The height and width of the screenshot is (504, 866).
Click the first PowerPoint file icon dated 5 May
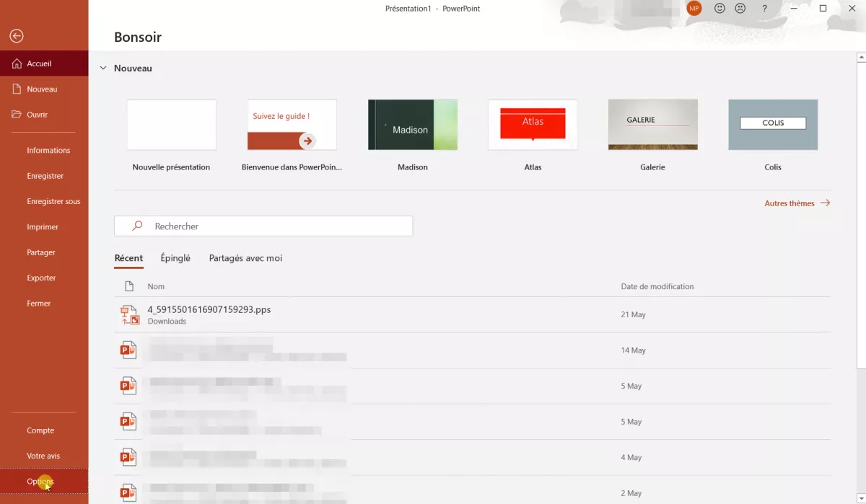pos(128,386)
